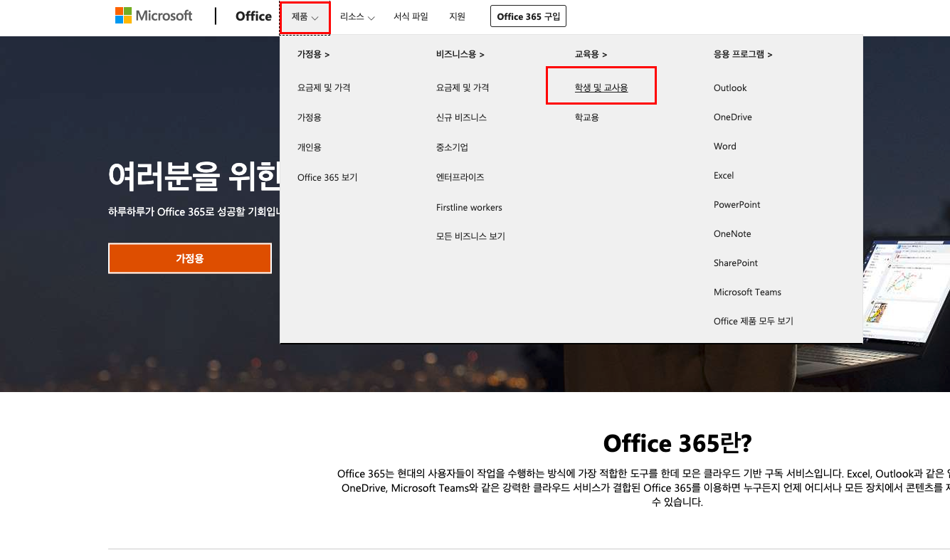The width and height of the screenshot is (950, 560).
Task: Click the orange 가정용 hero button
Action: coord(190,258)
